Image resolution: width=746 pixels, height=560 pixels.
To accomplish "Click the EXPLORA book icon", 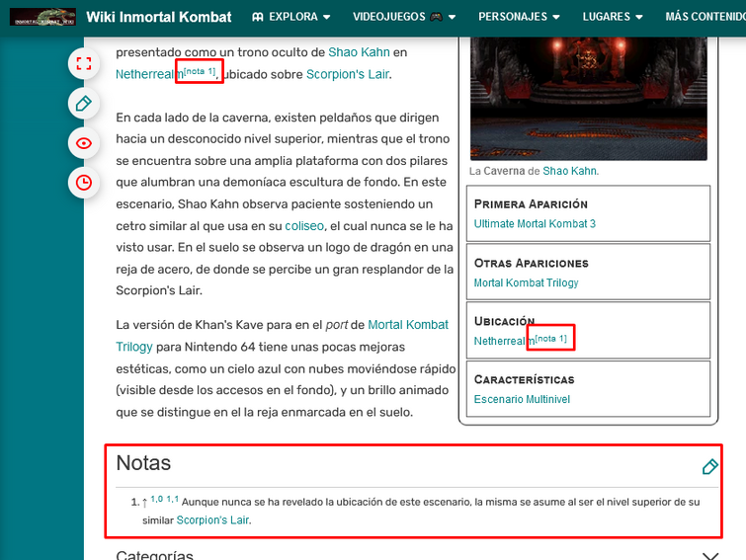I will pos(258,17).
